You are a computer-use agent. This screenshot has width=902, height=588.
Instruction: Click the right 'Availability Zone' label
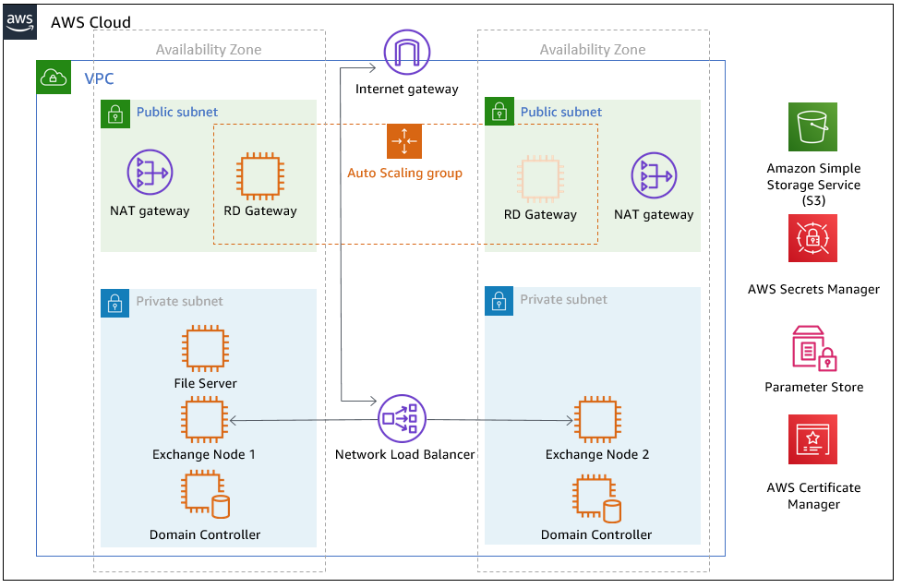point(593,50)
